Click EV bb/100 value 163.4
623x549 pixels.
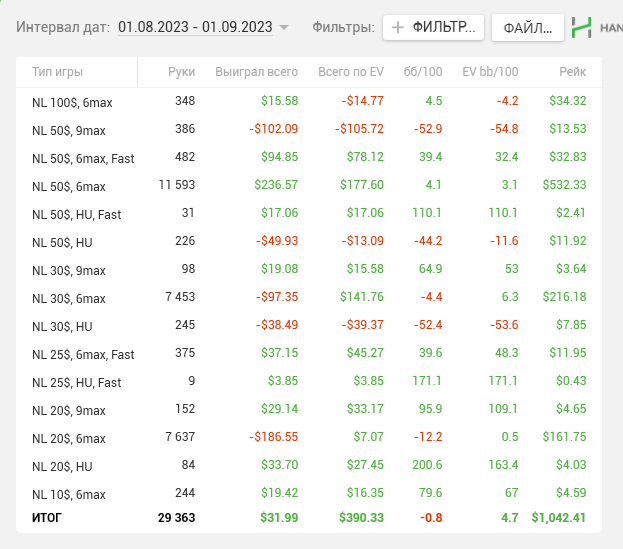coord(503,465)
